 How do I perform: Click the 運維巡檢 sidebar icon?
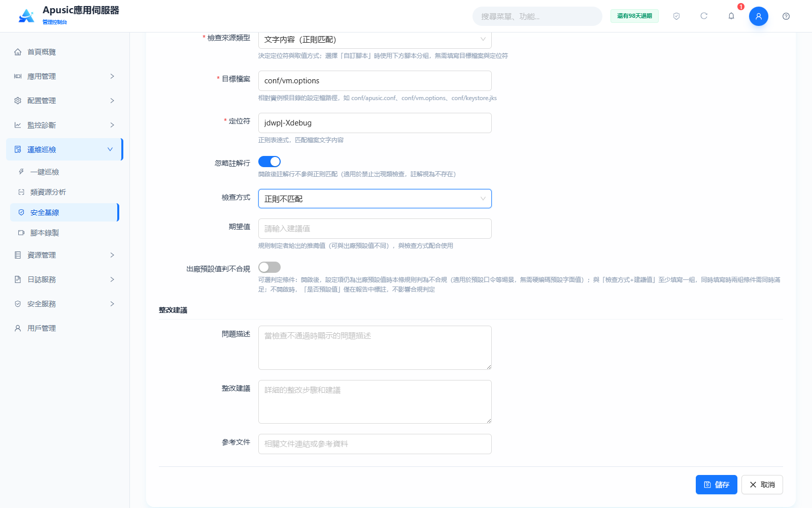18,149
